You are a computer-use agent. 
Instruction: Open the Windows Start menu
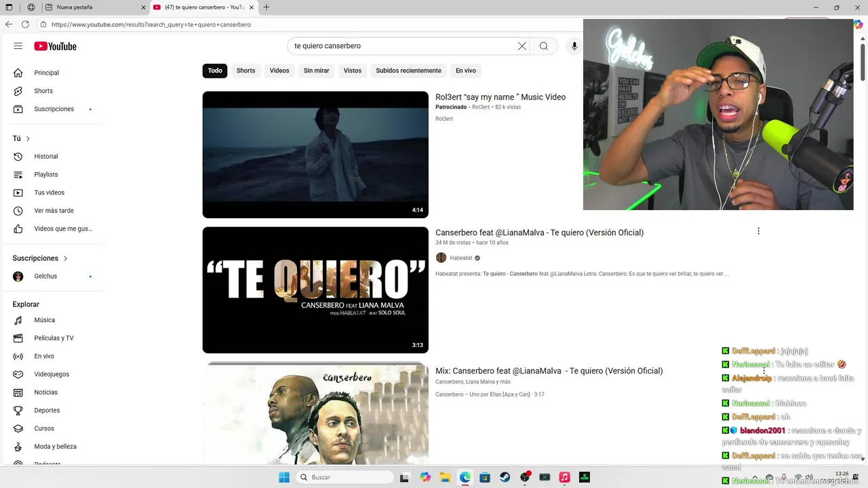pyautogui.click(x=284, y=477)
